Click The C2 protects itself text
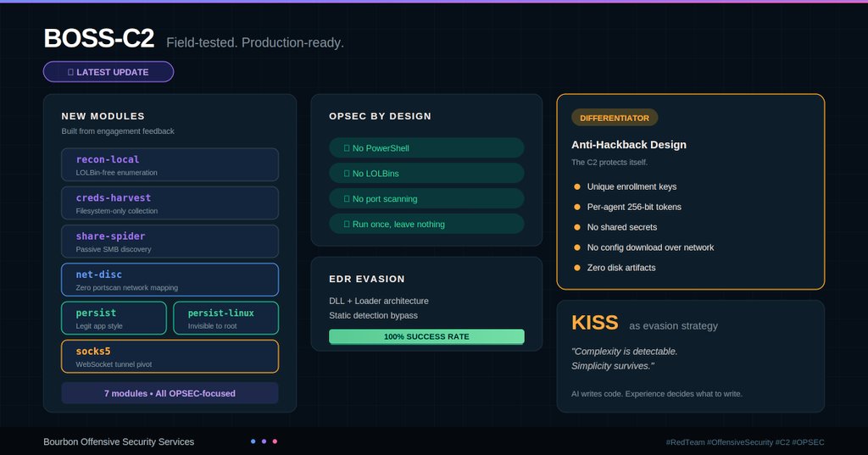The image size is (868, 455). coord(609,162)
